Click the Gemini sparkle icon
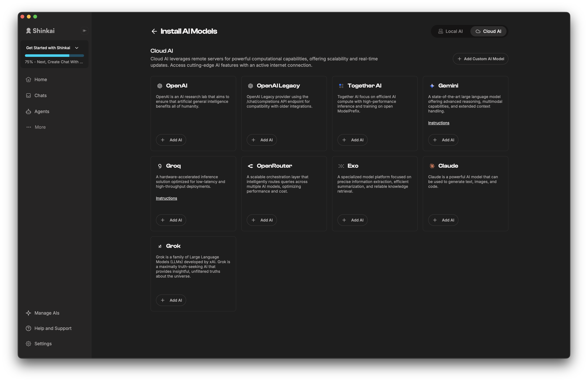This screenshot has width=588, height=382. (x=432, y=86)
